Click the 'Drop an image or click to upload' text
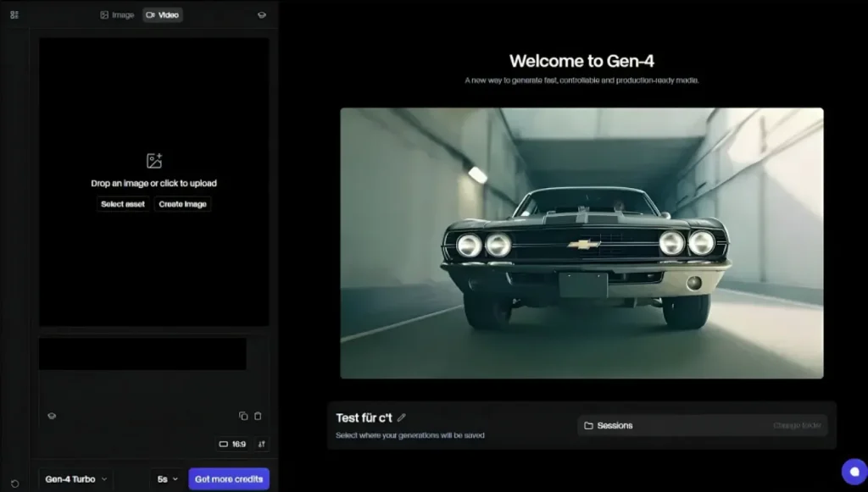Screen dimensions: 868x492 [x=154, y=183]
